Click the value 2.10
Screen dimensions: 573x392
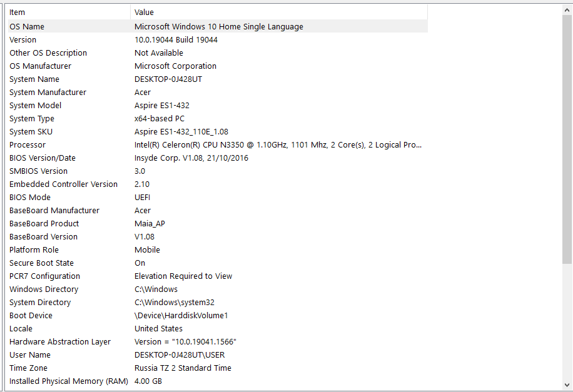(142, 184)
